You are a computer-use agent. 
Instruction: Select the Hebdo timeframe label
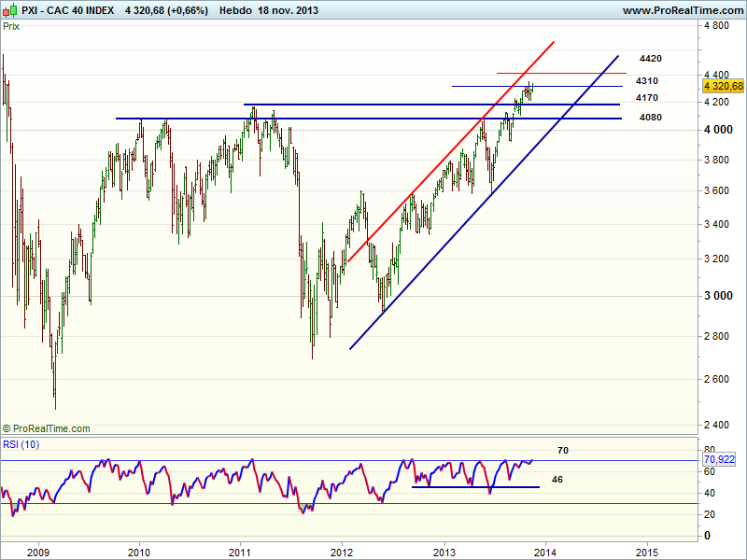(241, 10)
